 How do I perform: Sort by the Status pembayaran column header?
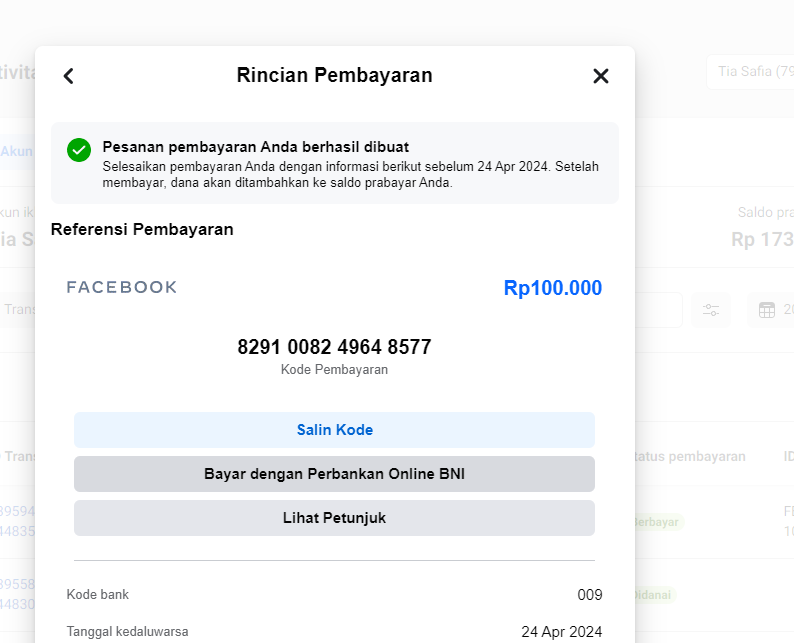[x=691, y=456]
